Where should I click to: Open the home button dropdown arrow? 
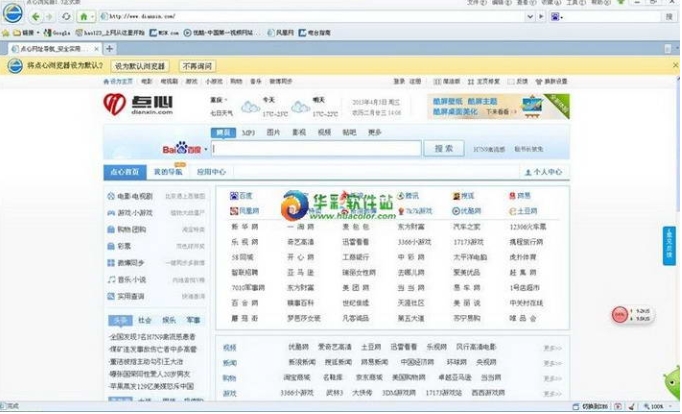[x=92, y=17]
